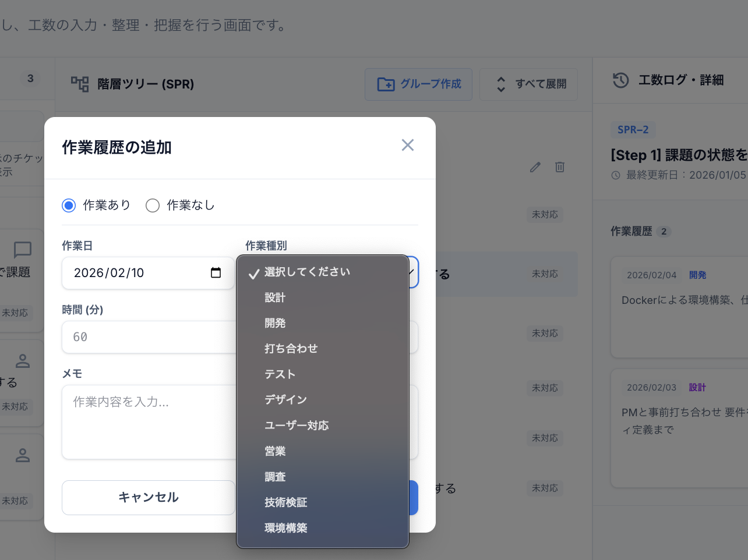Click the trash delete icon
Viewport: 748px width, 560px height.
coord(560,167)
